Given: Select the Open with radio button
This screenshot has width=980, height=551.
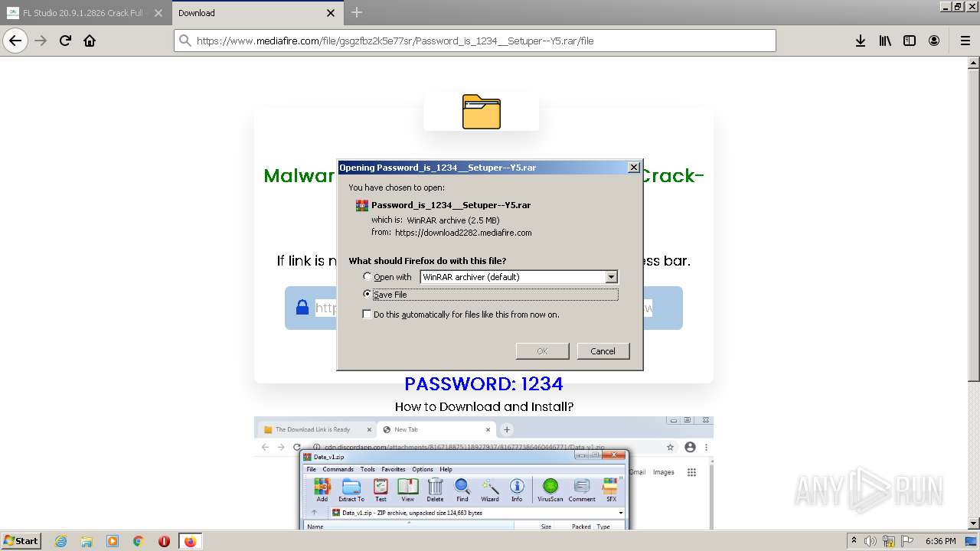Looking at the screenshot, I should (367, 276).
